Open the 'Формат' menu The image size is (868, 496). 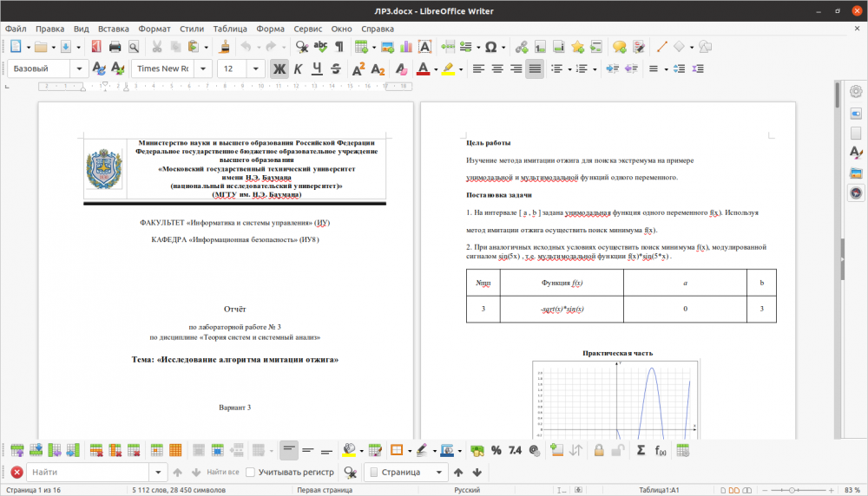155,29
